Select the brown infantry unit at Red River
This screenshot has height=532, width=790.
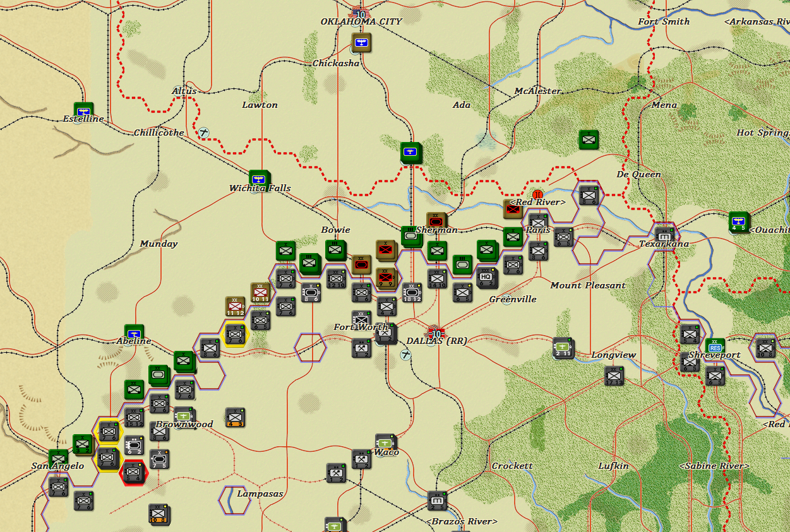[x=513, y=209]
